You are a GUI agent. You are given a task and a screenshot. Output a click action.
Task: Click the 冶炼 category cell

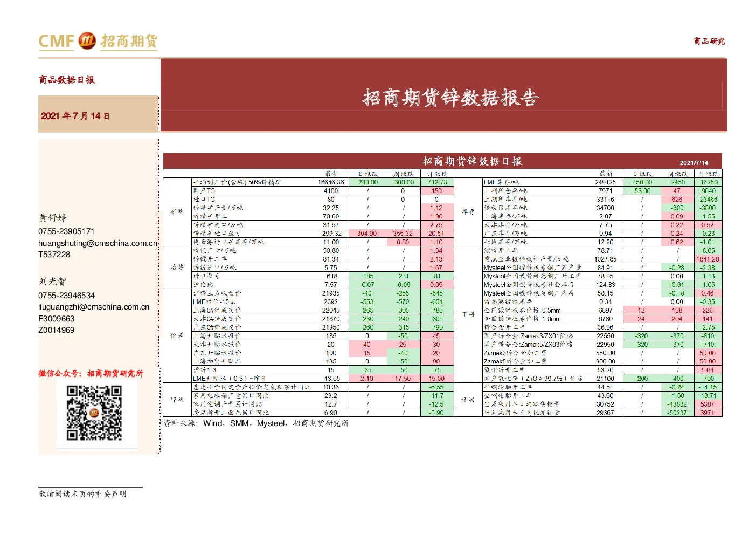click(177, 267)
